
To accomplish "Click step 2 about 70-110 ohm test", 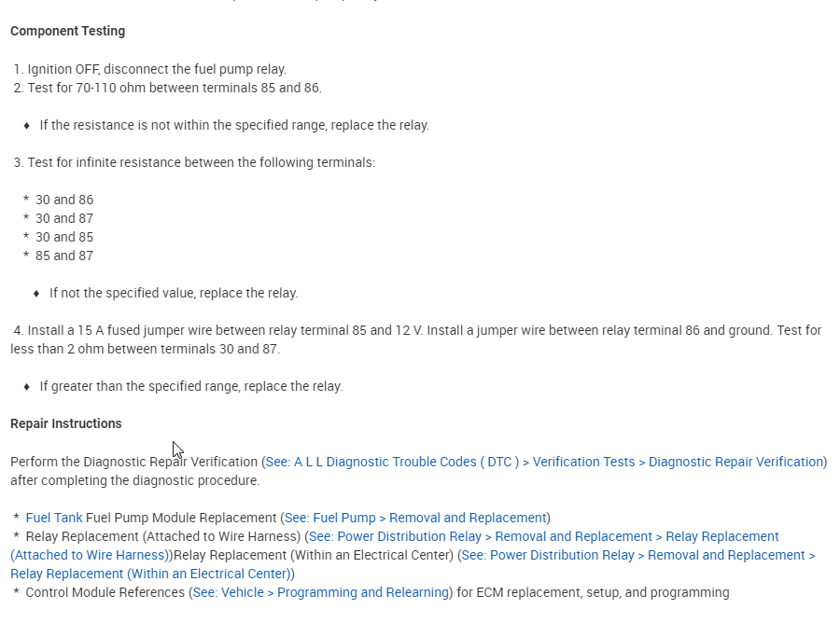I will [174, 88].
